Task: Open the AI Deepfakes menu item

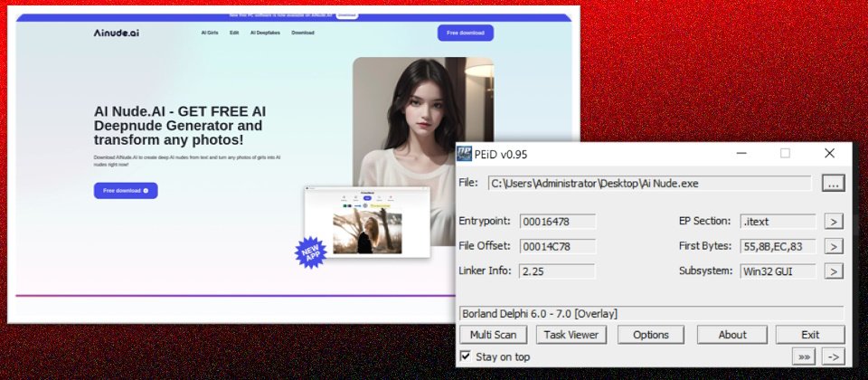Action: pos(265,33)
